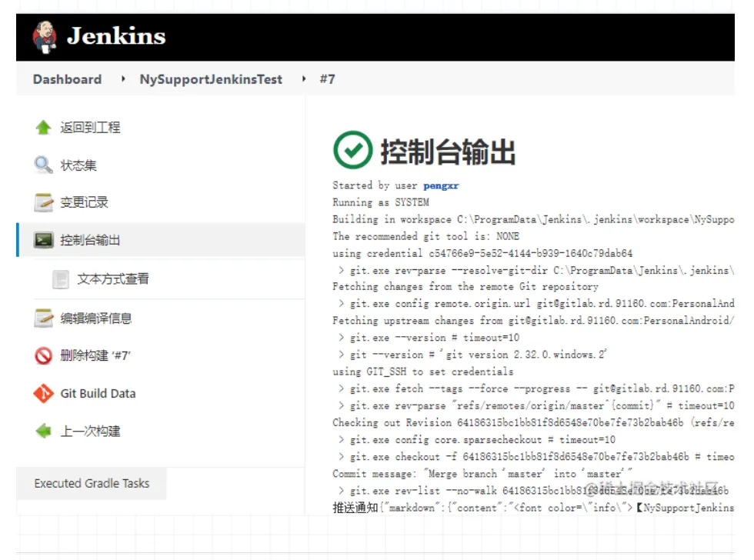Click the green back-arrow 上一次构建 icon
The image size is (754, 560).
(x=43, y=431)
